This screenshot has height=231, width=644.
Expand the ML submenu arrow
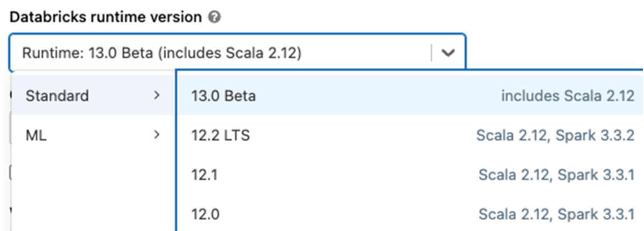tap(156, 135)
